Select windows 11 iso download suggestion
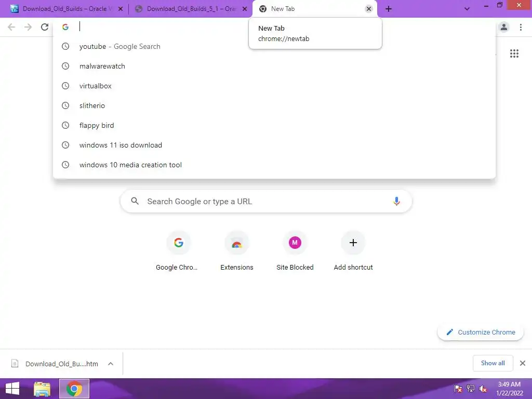Viewport: 532px width, 399px height. (274, 145)
